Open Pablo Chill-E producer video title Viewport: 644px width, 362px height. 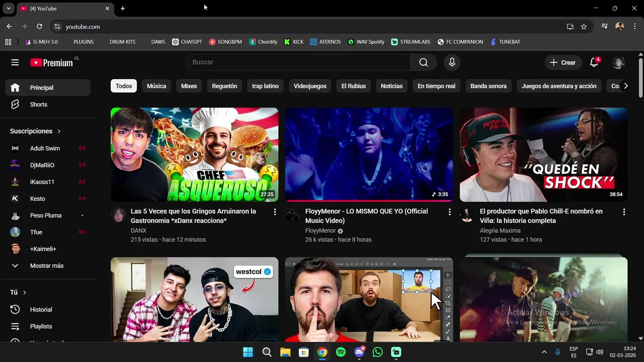pyautogui.click(x=541, y=216)
